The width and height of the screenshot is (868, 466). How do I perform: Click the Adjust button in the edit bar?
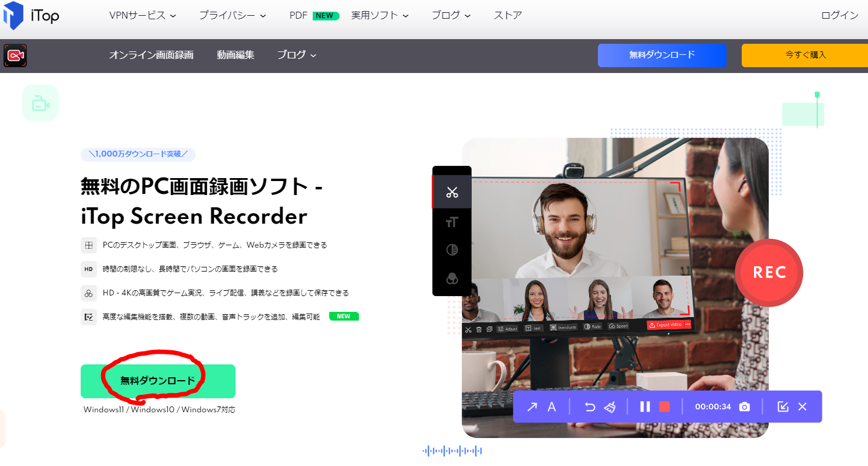[x=507, y=329]
